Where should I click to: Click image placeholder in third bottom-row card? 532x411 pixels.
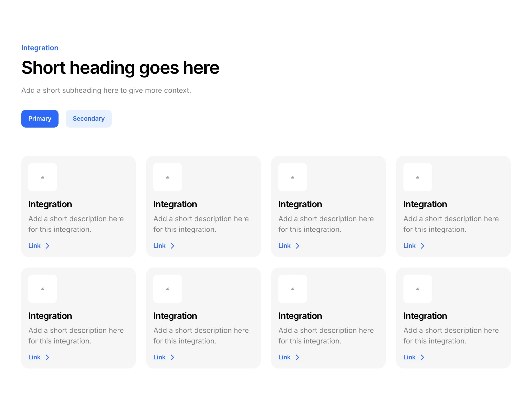[292, 289]
